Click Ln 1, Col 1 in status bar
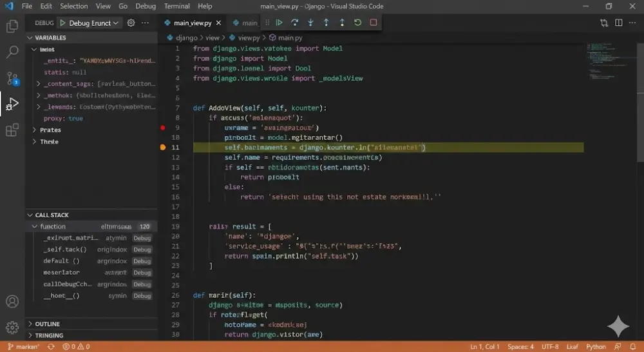This screenshot has height=352, width=644. click(485, 347)
